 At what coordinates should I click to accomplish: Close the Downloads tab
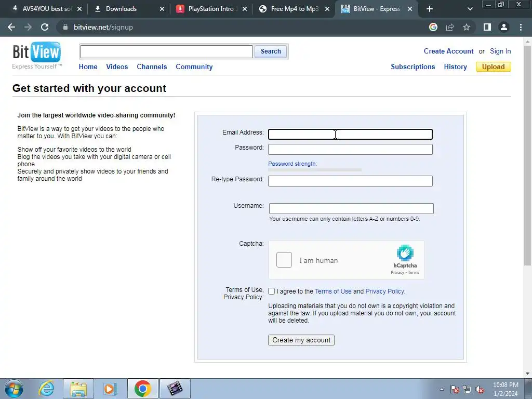pos(162,9)
